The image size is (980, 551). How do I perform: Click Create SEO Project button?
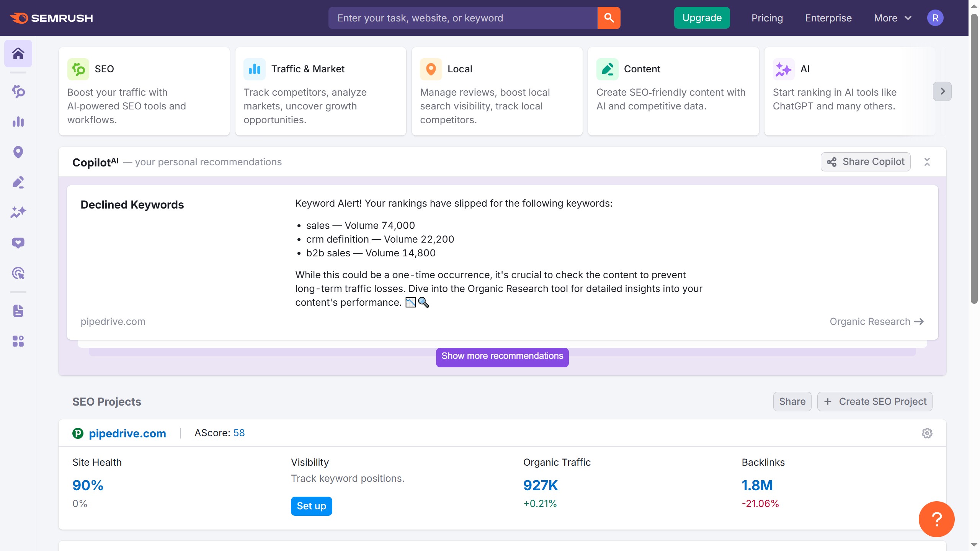click(x=875, y=401)
